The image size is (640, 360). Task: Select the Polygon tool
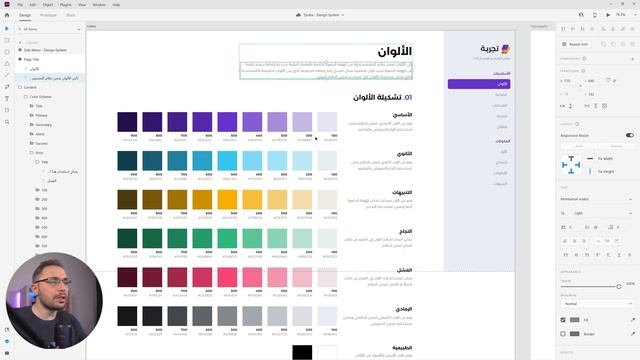click(x=7, y=64)
